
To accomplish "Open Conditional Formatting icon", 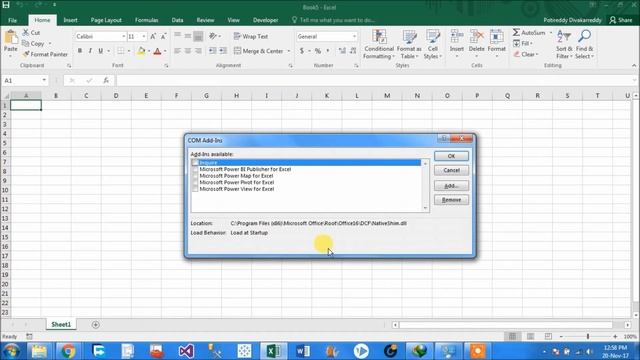I will pyautogui.click(x=379, y=37).
